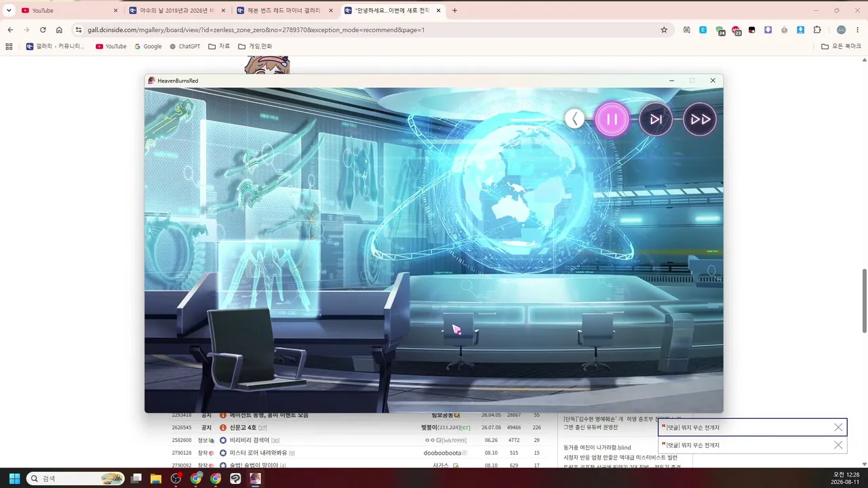Open the '동거중 여친이 나가라함.blind' article
Image resolution: width=868 pixels, height=488 pixels.
click(x=597, y=447)
